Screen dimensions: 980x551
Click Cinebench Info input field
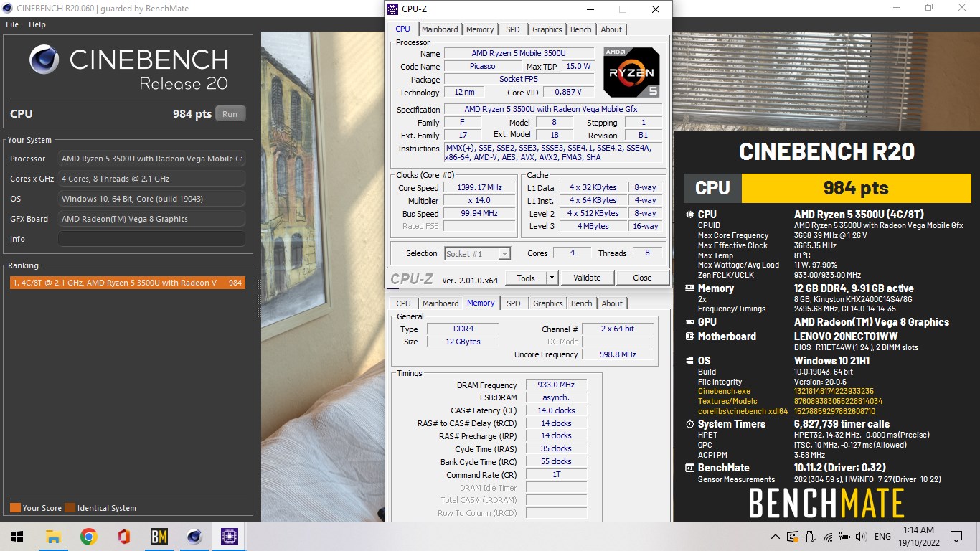(151, 239)
